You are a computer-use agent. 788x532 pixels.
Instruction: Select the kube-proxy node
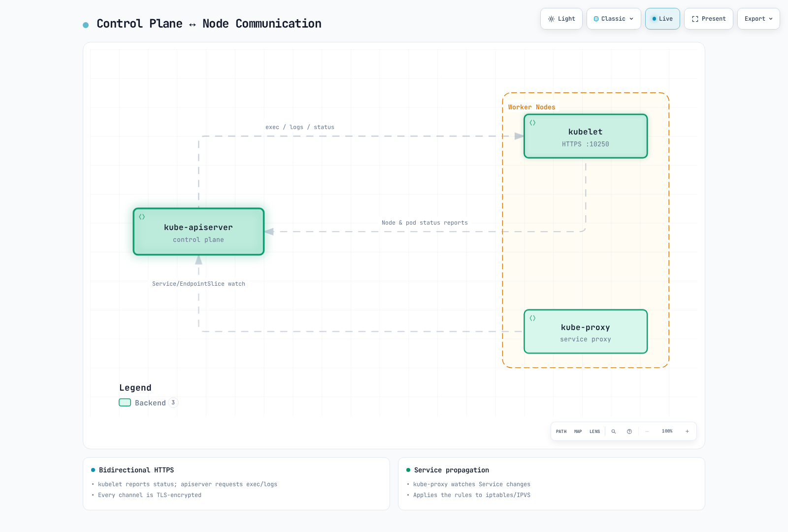586,332
